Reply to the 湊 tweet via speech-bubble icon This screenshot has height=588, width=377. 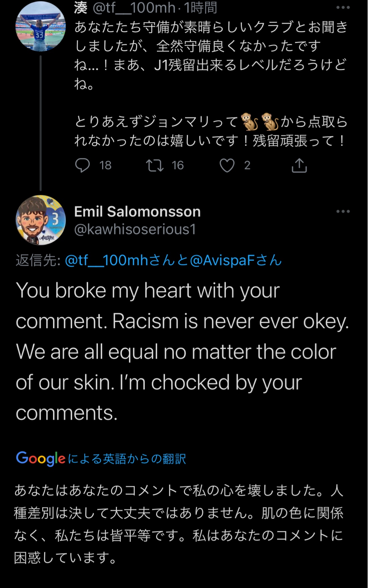click(82, 165)
